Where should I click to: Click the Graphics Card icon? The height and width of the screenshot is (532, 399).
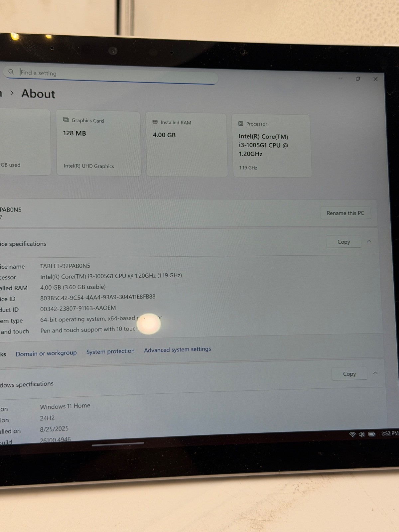tap(66, 120)
